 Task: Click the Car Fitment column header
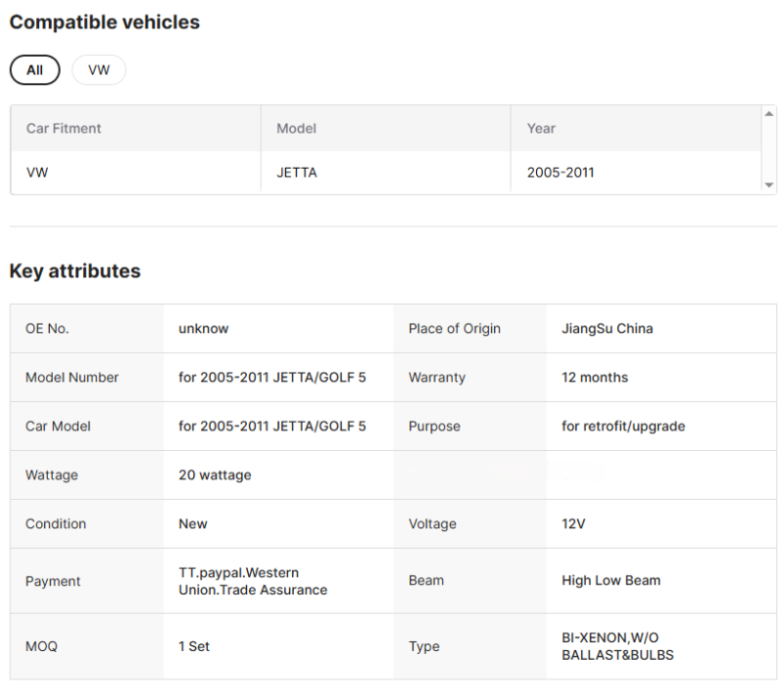coord(64,128)
